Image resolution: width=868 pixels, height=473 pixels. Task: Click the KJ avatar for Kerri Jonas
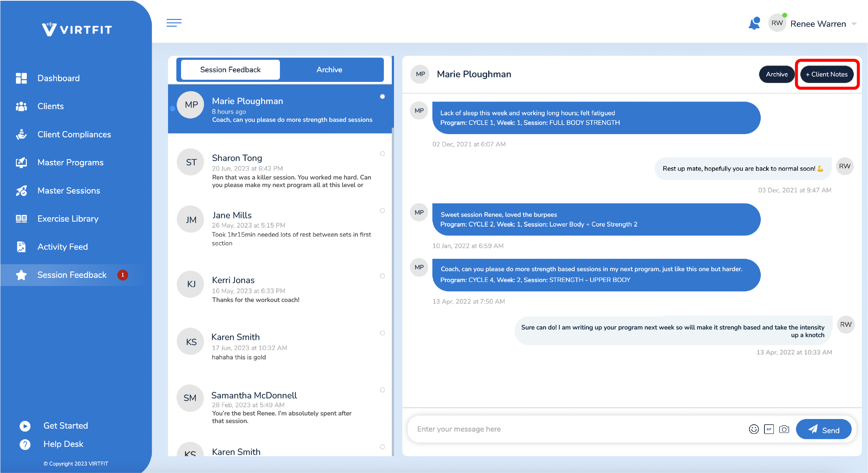coord(191,284)
